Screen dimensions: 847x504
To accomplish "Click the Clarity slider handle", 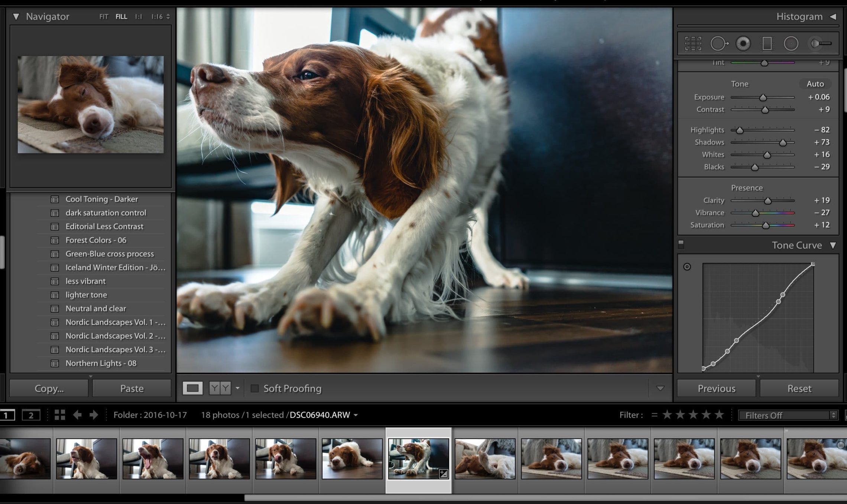I will (x=768, y=201).
